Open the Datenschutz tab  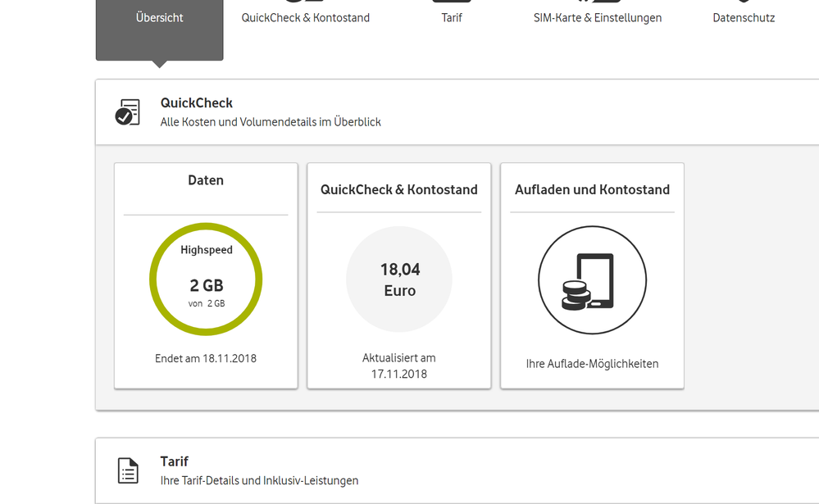click(x=743, y=16)
